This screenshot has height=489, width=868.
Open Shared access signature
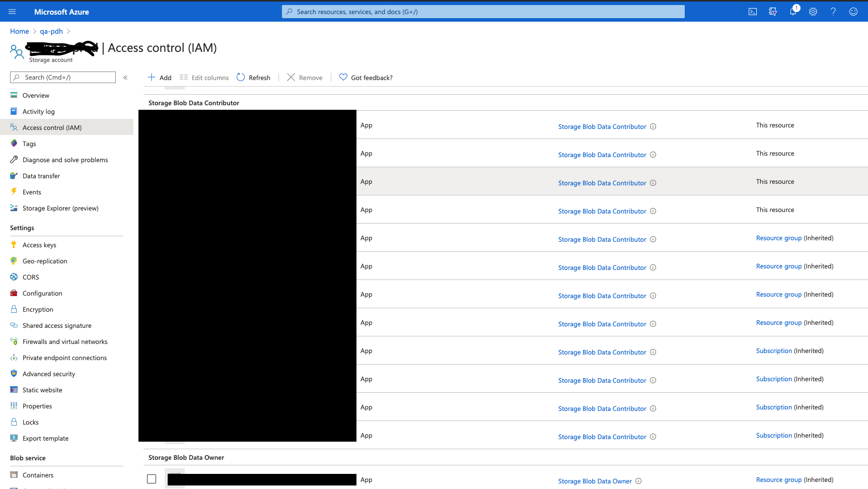pos(57,325)
